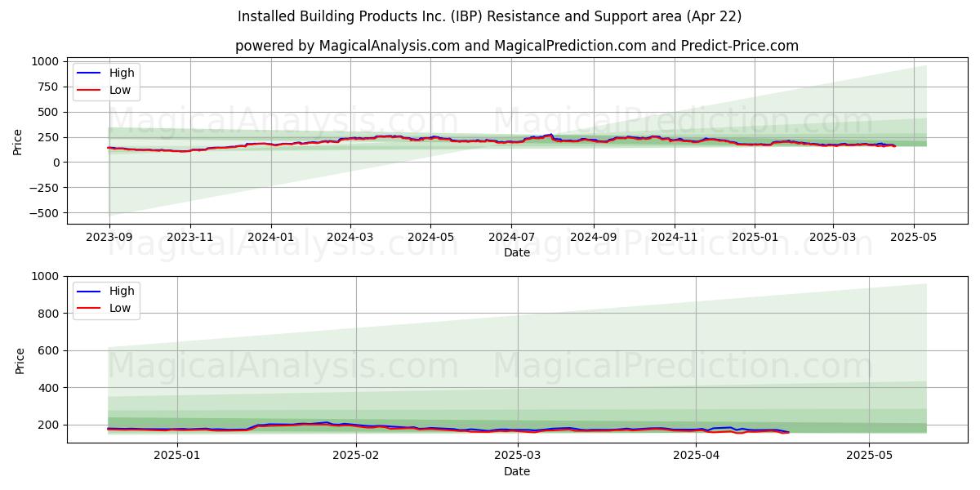Select the 2024-09 date tick label
This screenshot has height=490, width=980.
[594, 237]
